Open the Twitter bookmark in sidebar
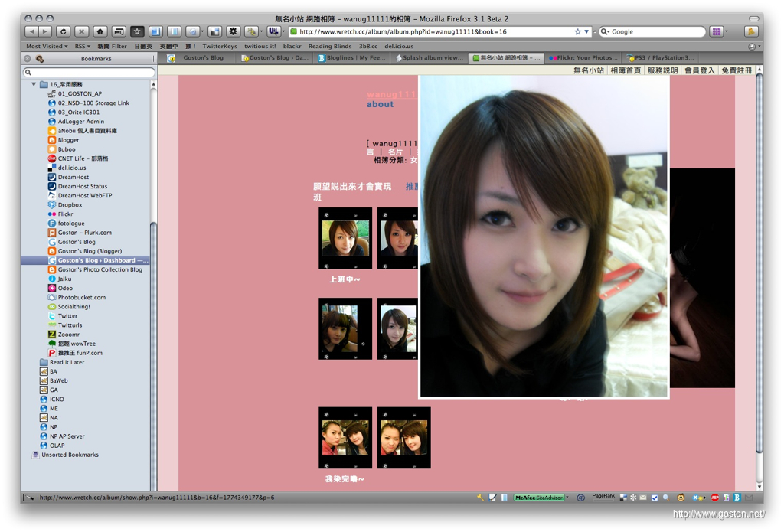Image resolution: width=784 pixels, height=532 pixels. (x=67, y=316)
